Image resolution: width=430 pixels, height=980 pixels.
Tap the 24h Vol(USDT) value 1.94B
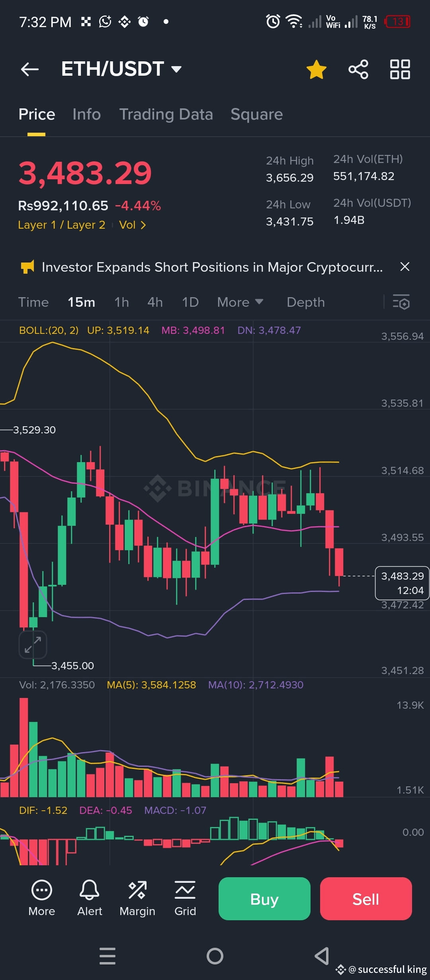point(349,220)
